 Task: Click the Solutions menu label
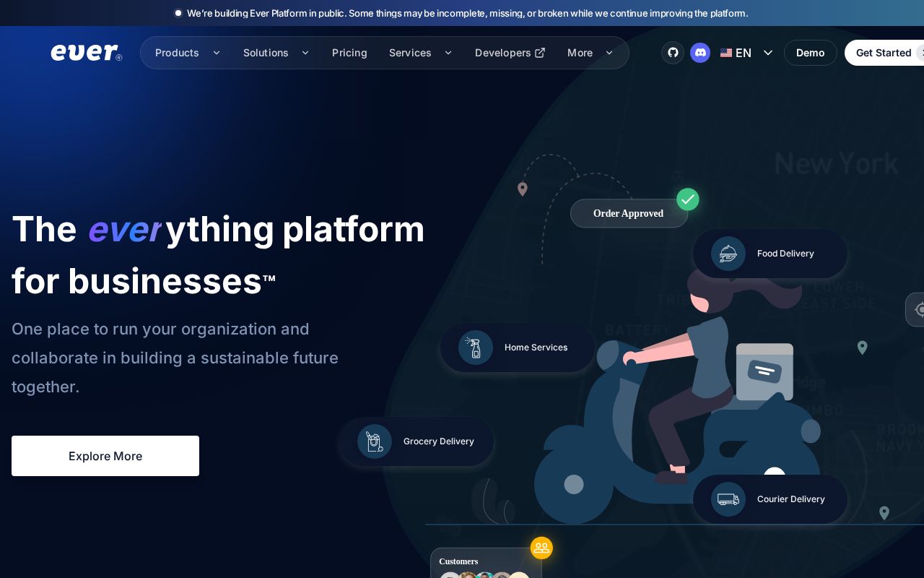[x=266, y=53]
